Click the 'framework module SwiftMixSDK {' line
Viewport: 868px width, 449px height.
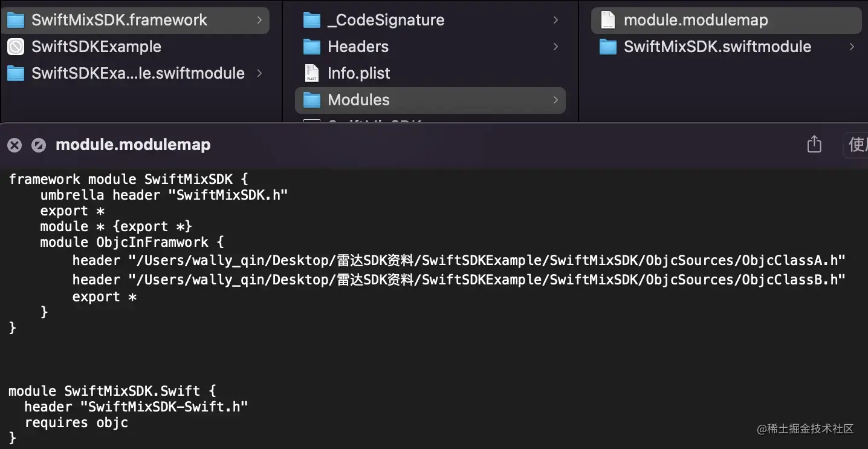(128, 179)
